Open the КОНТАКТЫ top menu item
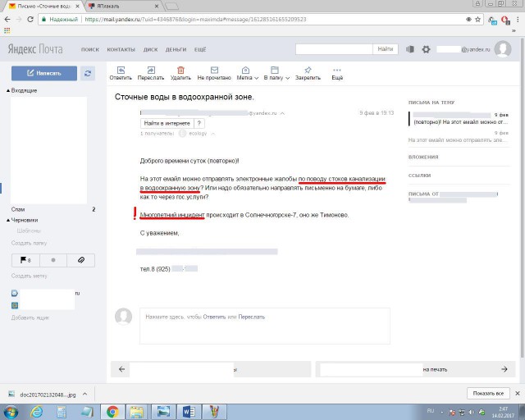525x420 pixels. pyautogui.click(x=121, y=49)
